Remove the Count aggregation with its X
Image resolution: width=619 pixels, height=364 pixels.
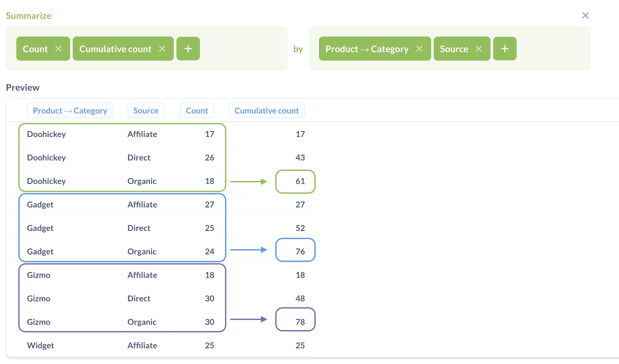click(x=58, y=49)
